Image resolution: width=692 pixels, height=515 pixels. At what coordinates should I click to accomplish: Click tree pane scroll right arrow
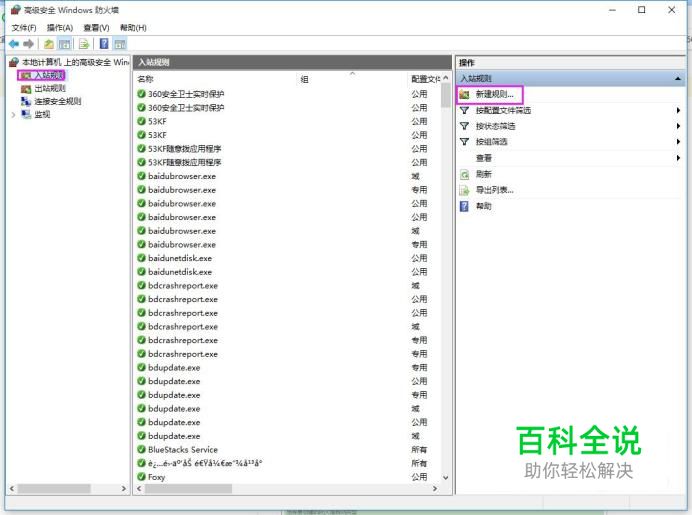pos(124,489)
